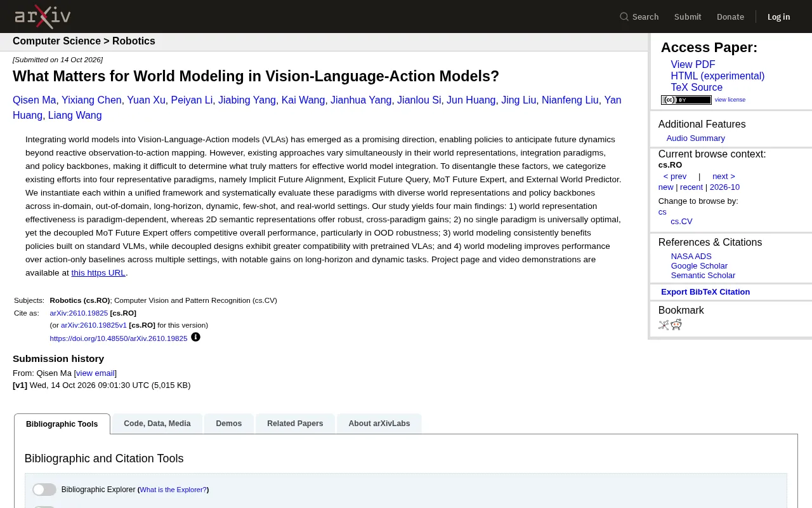Change browse context to cs.CV
The height and width of the screenshot is (508, 812).
pos(681,222)
